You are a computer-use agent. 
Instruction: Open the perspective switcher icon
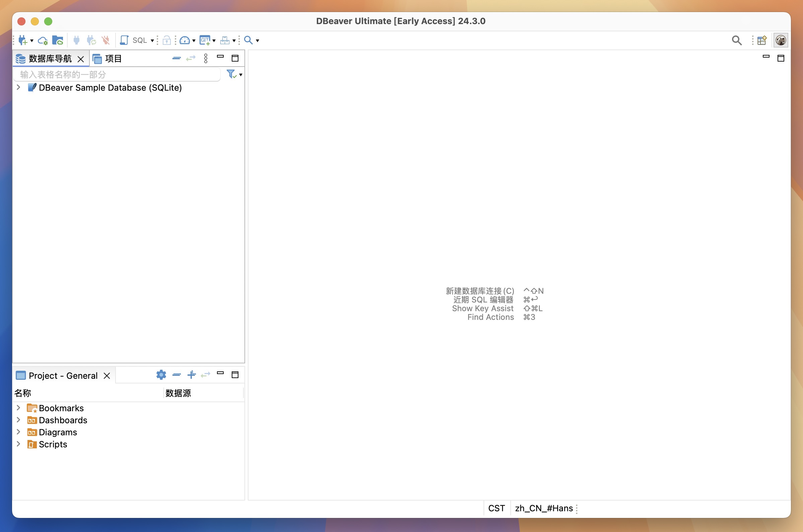click(x=761, y=40)
